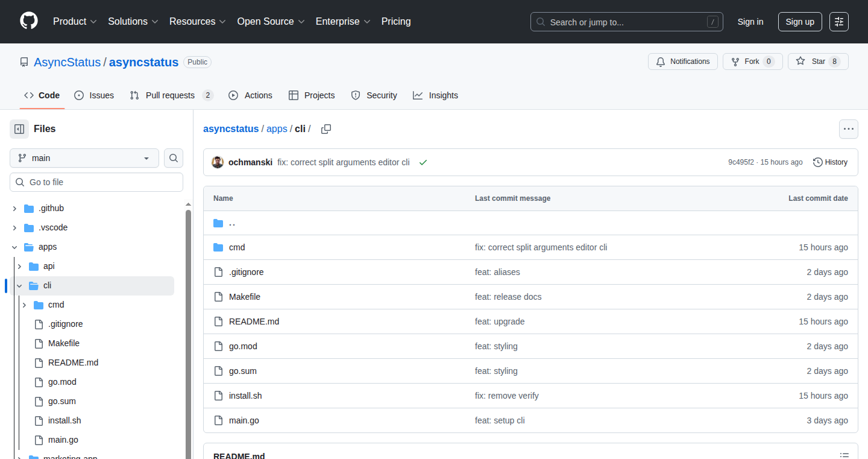Click the search files magnifier button
The width and height of the screenshot is (868, 459).
point(174,158)
